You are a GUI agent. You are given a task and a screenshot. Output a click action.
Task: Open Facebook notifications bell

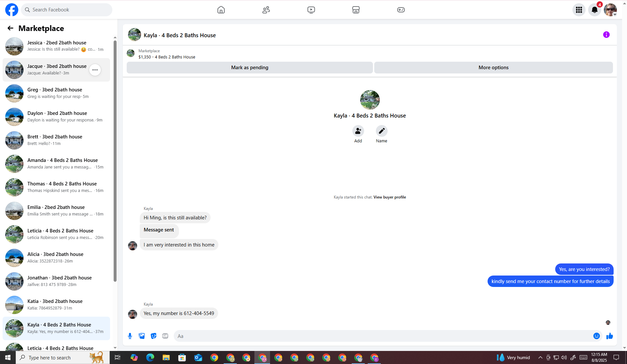point(594,10)
